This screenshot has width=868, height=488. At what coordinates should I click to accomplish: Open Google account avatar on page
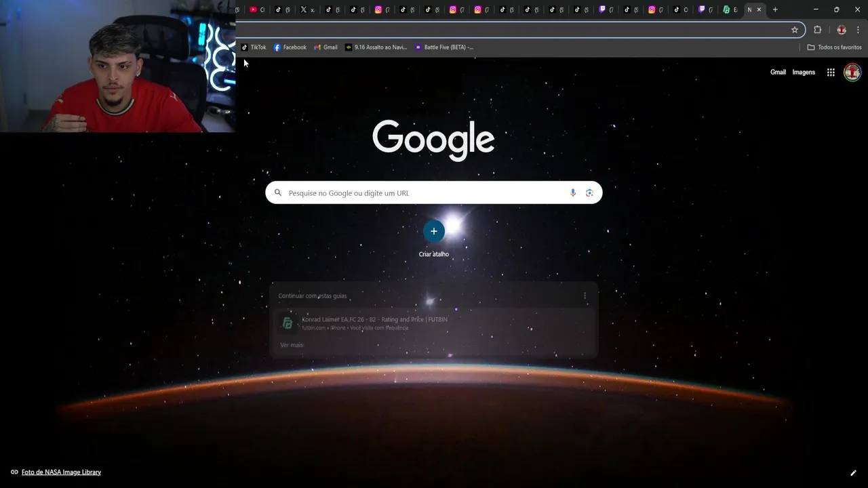(x=852, y=73)
